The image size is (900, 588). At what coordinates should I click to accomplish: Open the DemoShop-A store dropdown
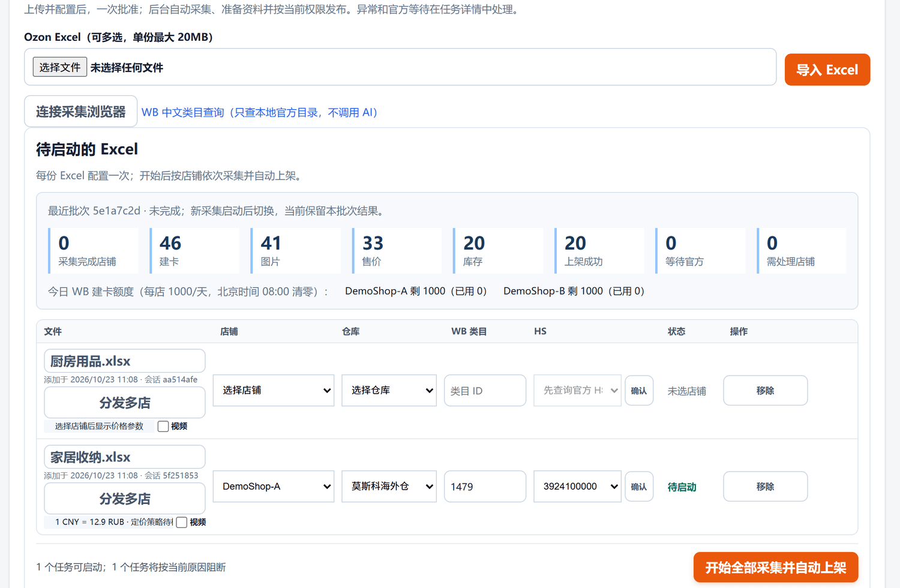274,487
